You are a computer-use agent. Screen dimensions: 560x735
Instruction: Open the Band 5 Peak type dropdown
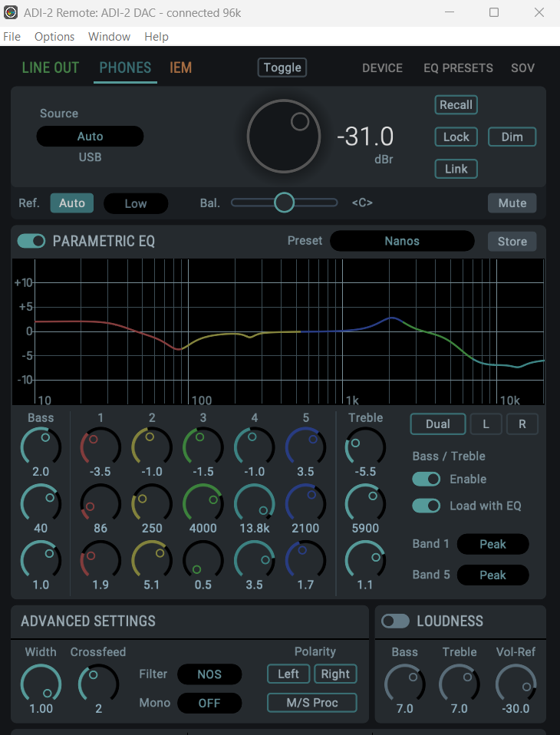493,575
